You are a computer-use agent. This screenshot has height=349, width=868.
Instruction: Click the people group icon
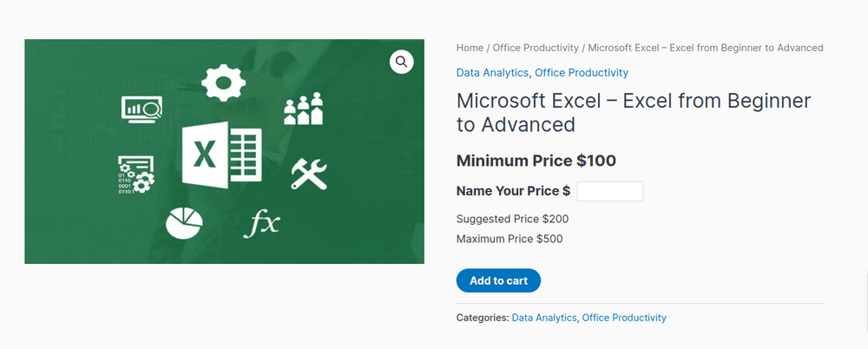click(303, 109)
